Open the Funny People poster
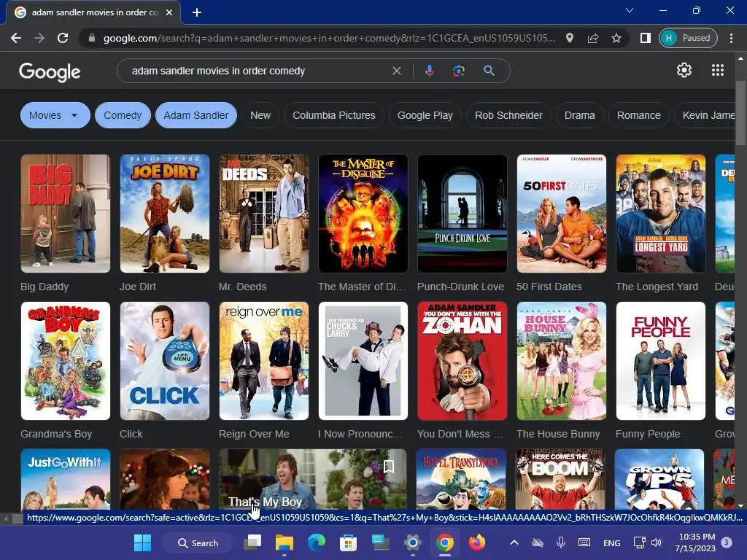Viewport: 747px width, 560px height. (x=661, y=361)
